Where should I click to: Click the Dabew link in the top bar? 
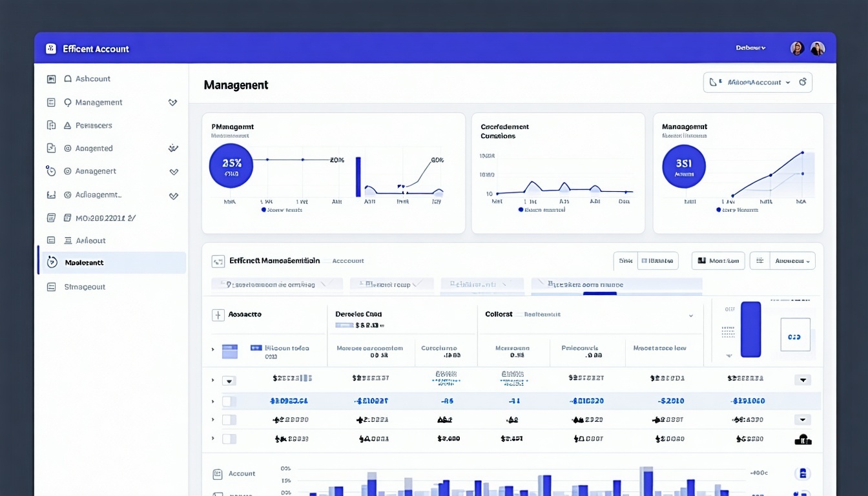(x=750, y=48)
